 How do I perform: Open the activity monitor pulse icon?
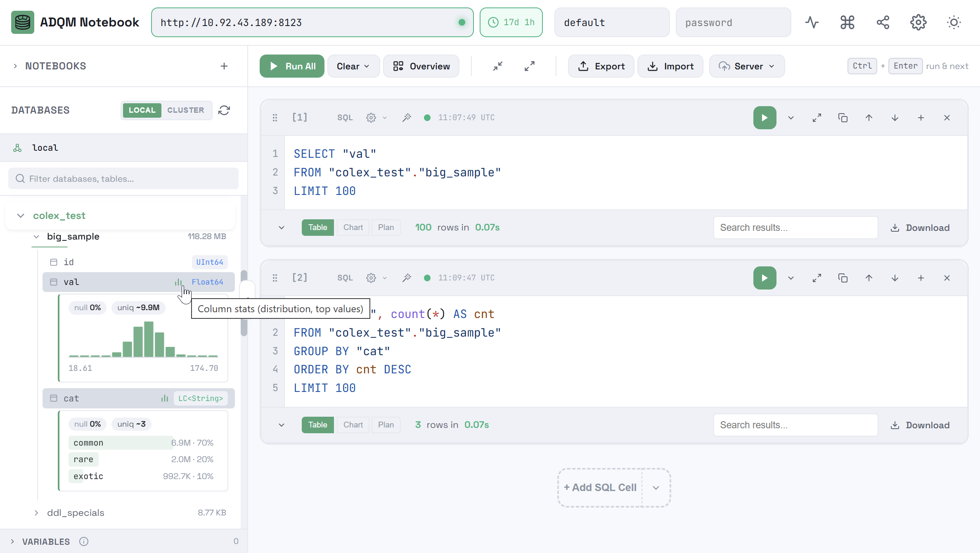(812, 22)
